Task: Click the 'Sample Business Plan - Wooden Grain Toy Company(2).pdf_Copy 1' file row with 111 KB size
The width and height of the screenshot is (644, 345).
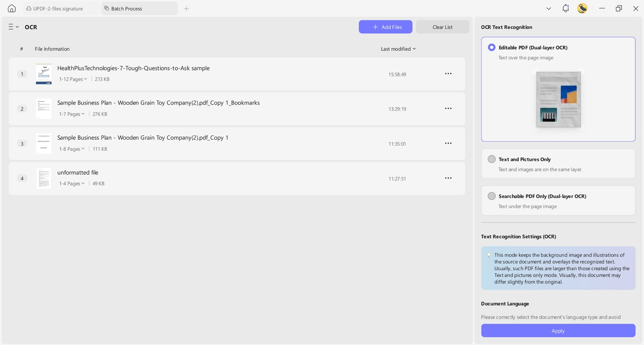Action: coord(237,144)
